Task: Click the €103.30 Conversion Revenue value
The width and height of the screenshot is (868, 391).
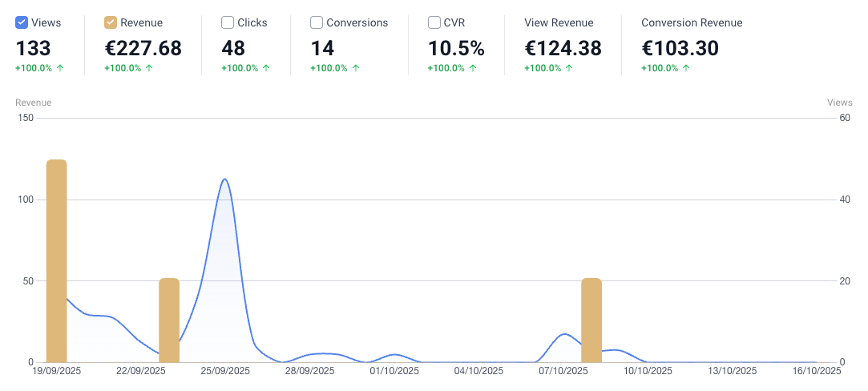Action: (x=680, y=48)
